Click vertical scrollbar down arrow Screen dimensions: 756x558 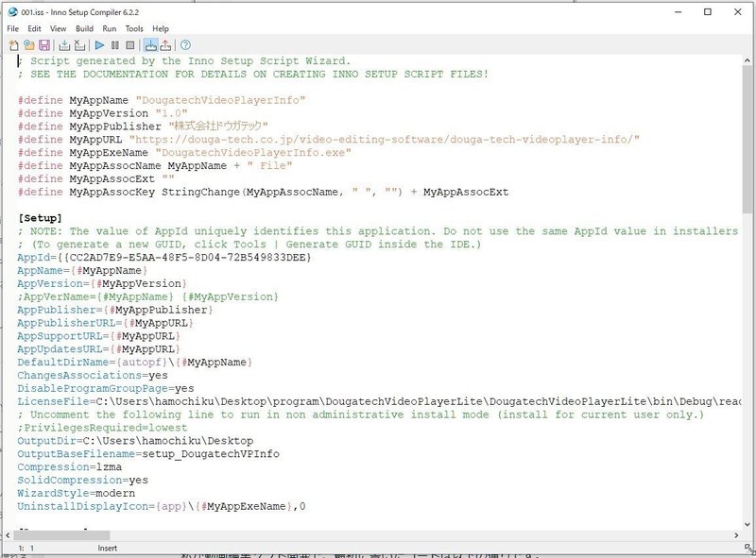tap(747, 524)
